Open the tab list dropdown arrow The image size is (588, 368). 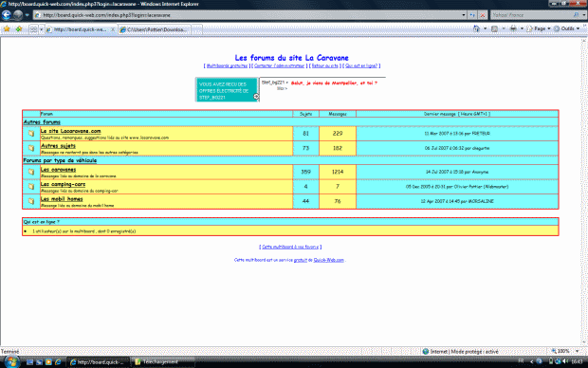click(x=41, y=29)
